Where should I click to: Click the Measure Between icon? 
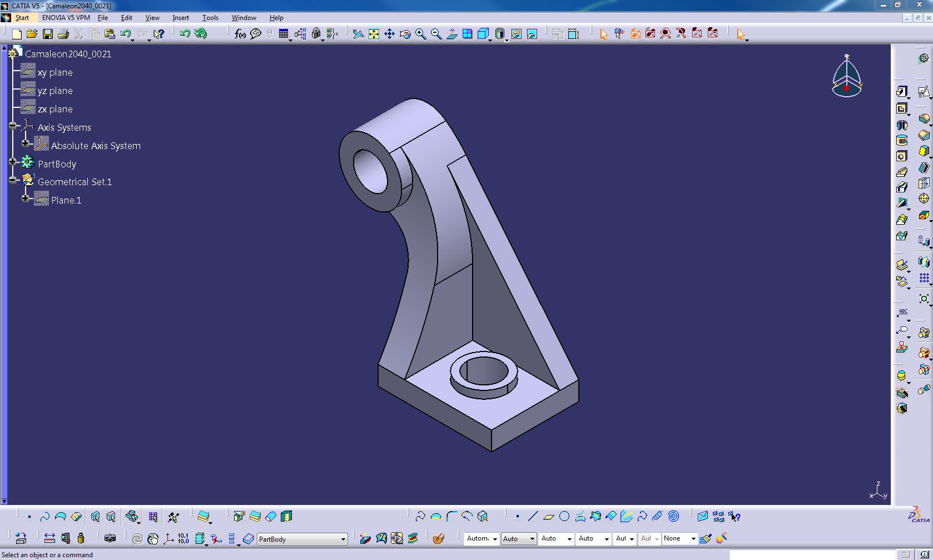tap(49, 538)
